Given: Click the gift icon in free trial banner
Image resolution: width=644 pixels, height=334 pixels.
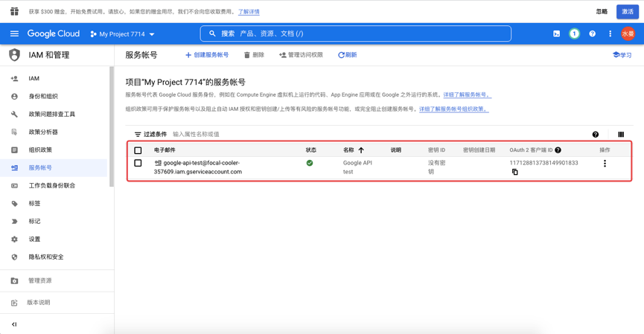Looking at the screenshot, I should click(x=14, y=11).
